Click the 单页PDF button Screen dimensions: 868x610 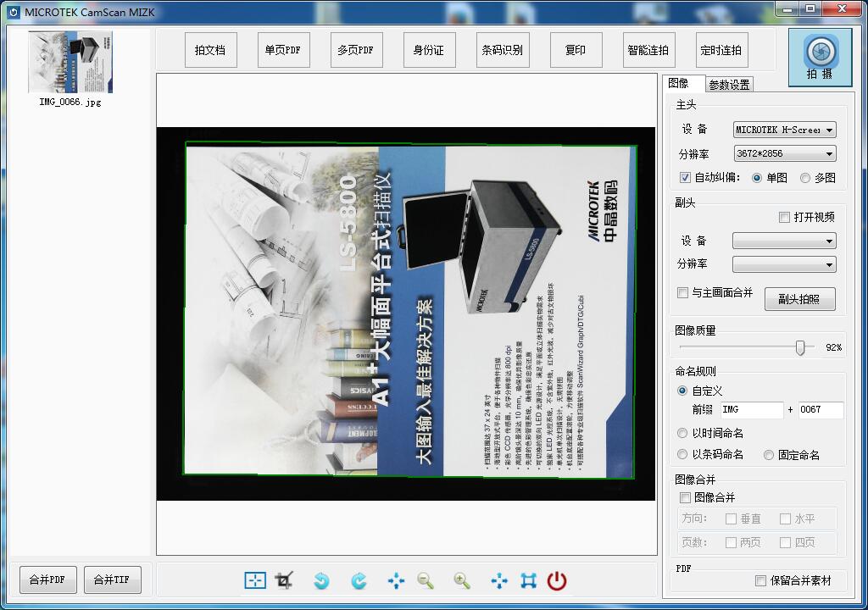click(x=283, y=50)
